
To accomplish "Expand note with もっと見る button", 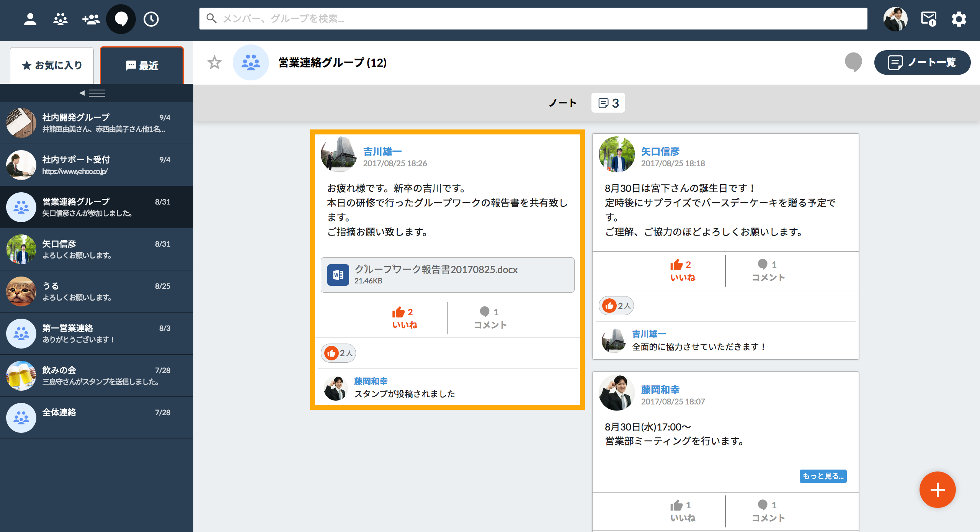I will pos(823,476).
